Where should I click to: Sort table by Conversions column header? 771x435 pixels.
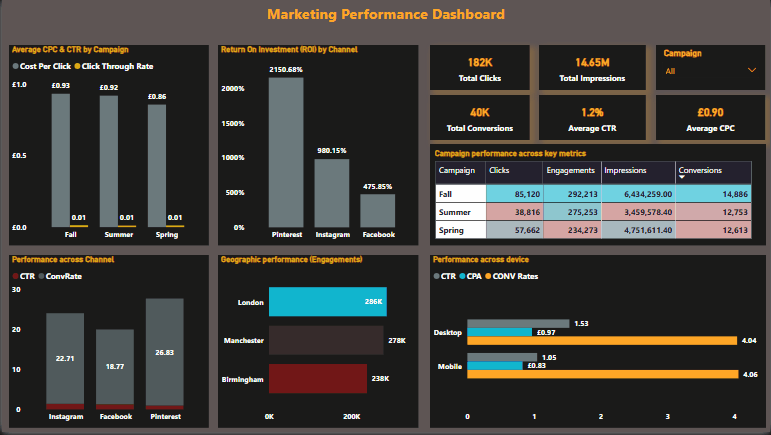713,173
